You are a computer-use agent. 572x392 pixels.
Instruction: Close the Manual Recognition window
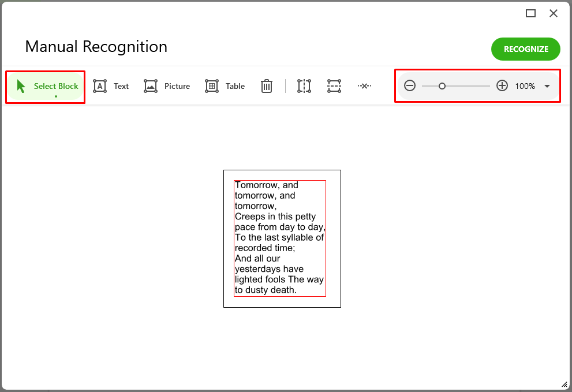pyautogui.click(x=554, y=13)
